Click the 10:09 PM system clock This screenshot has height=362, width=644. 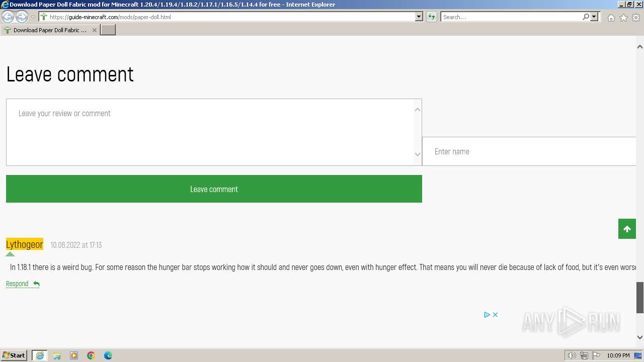click(618, 355)
